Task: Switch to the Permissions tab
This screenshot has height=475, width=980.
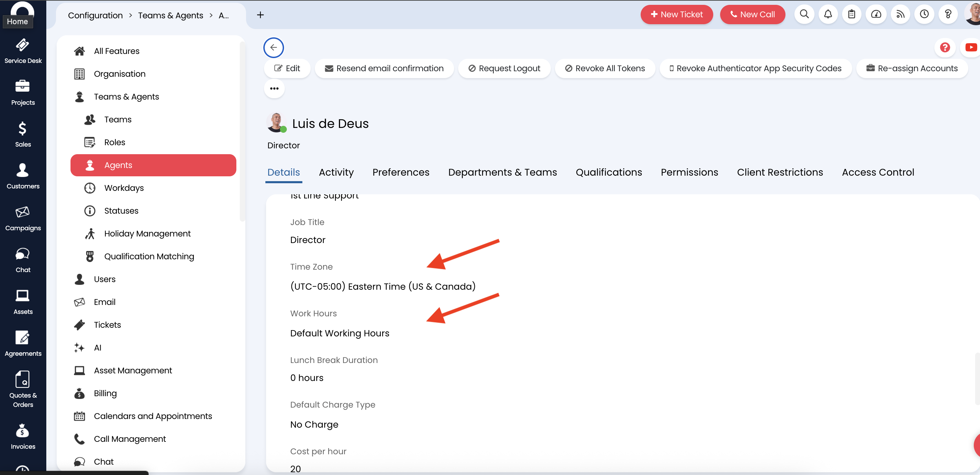Action: [689, 172]
